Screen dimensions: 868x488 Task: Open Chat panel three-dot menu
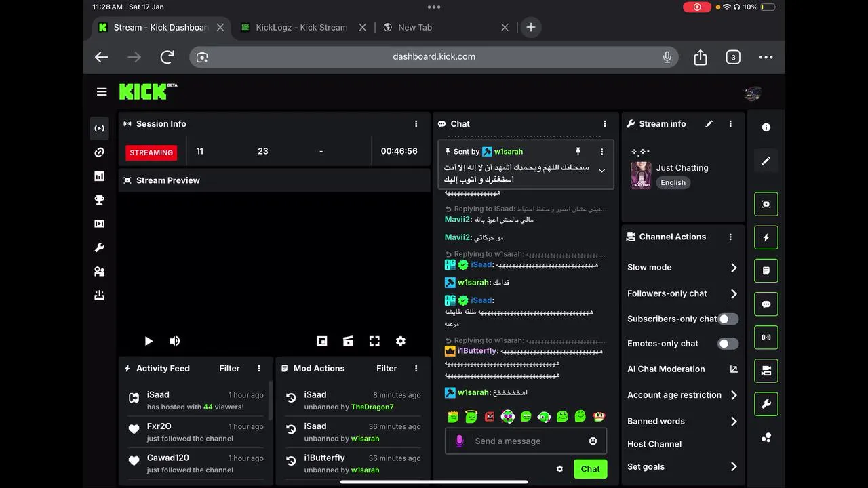(x=605, y=124)
